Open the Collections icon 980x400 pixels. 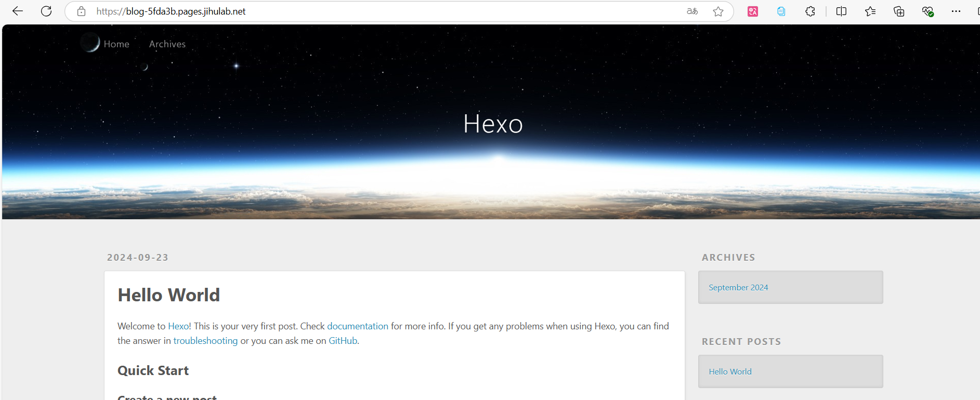(x=899, y=11)
